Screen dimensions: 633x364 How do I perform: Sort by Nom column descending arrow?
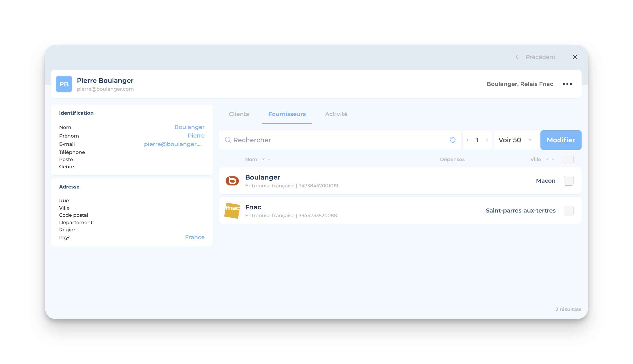tap(263, 159)
